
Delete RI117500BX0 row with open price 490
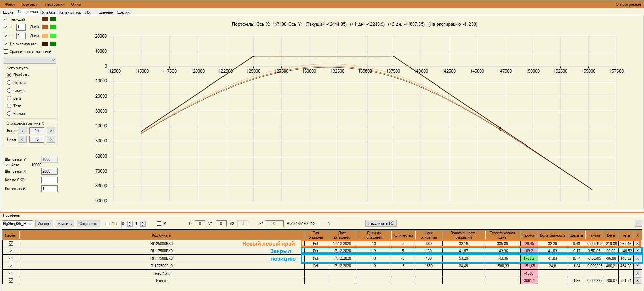coord(637,258)
